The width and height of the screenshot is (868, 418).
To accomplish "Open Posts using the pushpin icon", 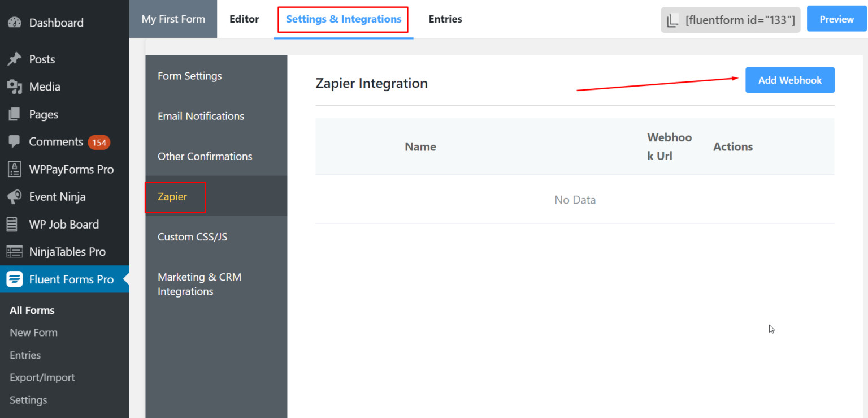I will (x=14, y=59).
